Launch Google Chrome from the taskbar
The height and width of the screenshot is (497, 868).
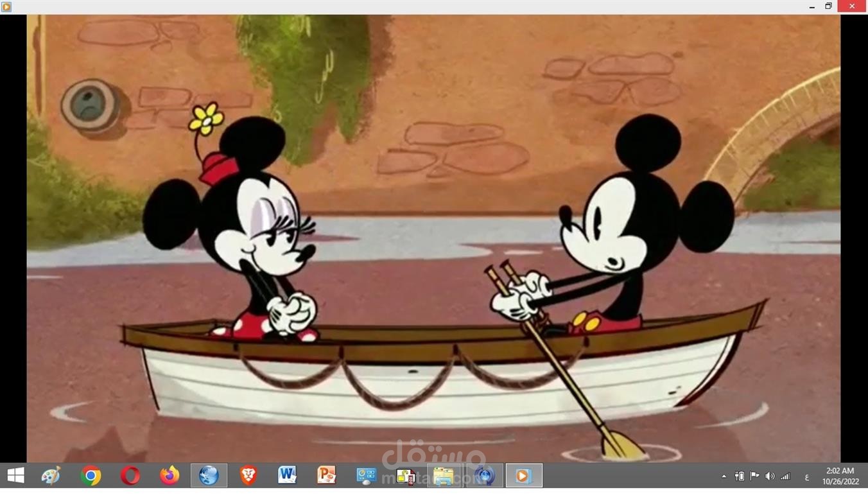pyautogui.click(x=91, y=476)
